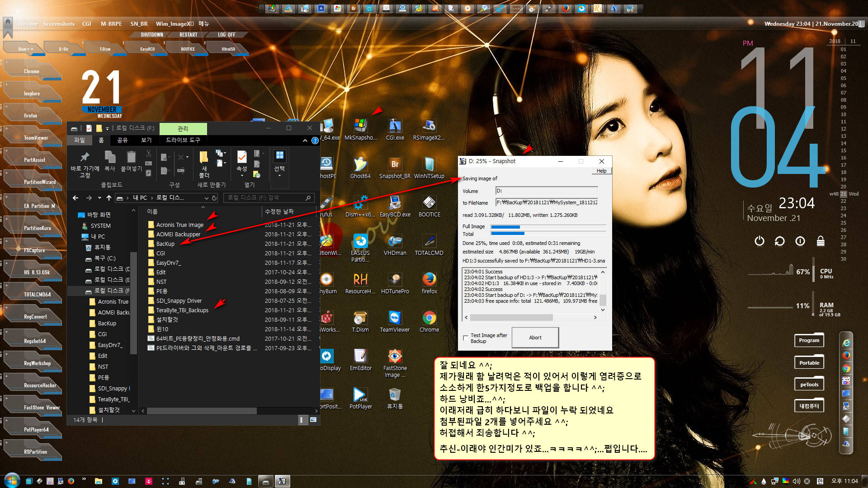Click New folder (새 폴더) ribbon icon
This screenshot has height=488, width=868.
click(204, 164)
